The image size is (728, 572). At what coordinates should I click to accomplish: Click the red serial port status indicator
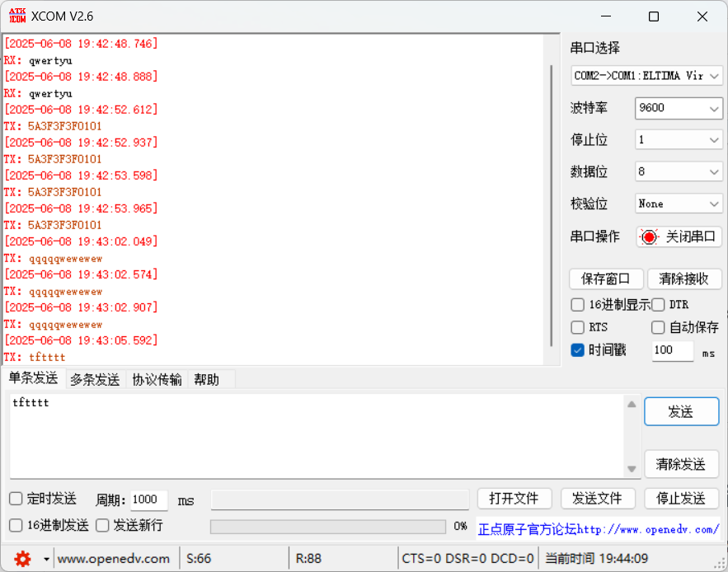[x=649, y=237]
